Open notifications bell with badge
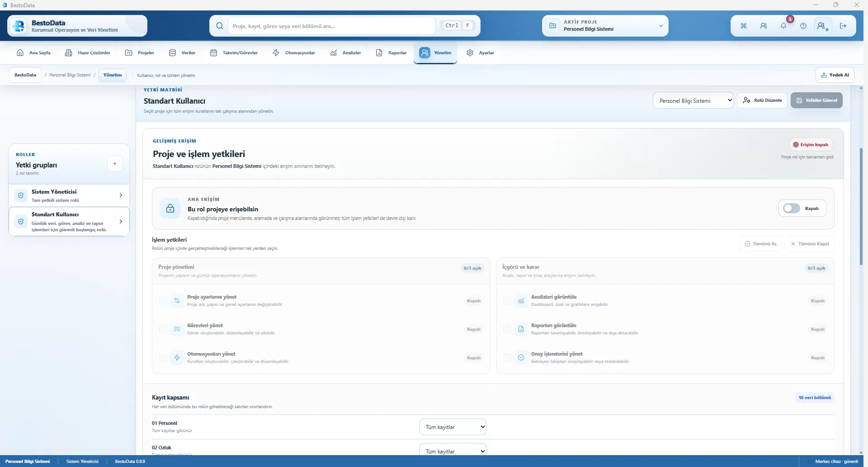 pos(783,26)
